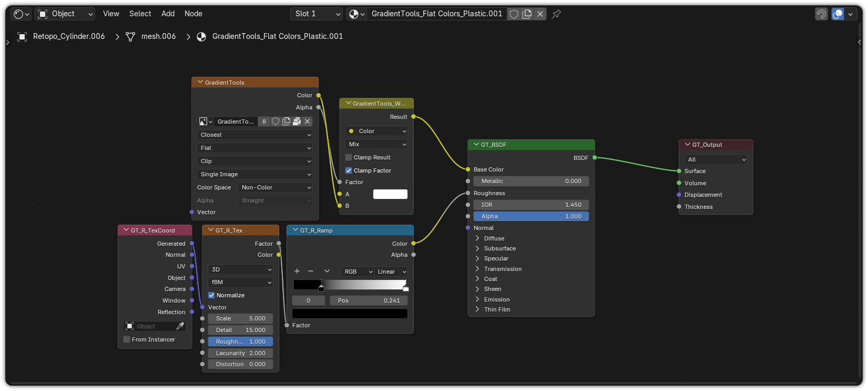The height and width of the screenshot is (391, 868).
Task: Click the black color ramp stop color swatch
Action: (350, 314)
